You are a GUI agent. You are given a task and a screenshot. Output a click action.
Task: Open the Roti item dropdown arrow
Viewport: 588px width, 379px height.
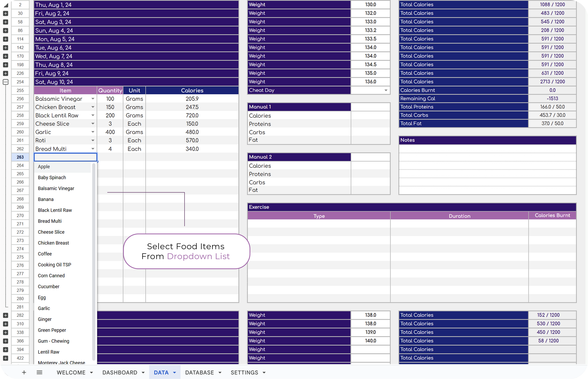click(93, 140)
